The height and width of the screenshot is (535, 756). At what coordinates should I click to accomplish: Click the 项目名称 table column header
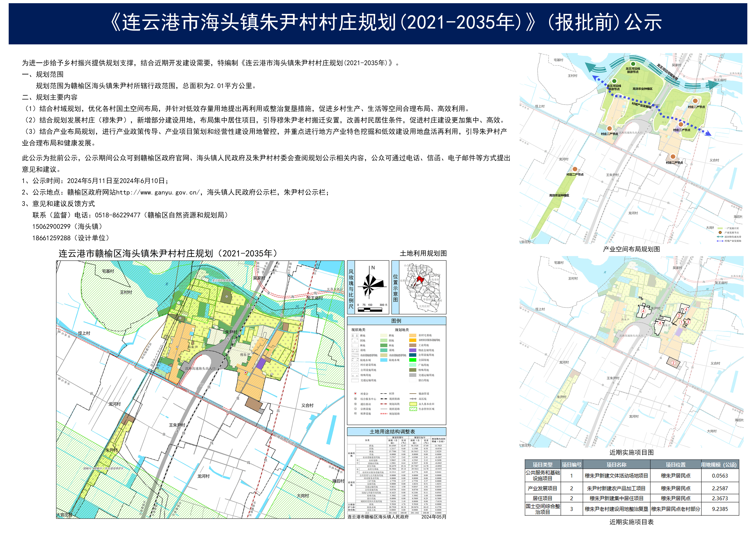(x=616, y=465)
